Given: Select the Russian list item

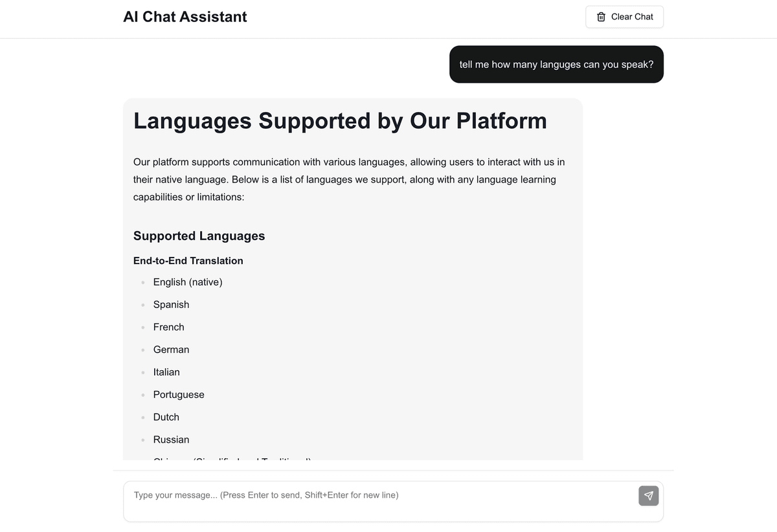Looking at the screenshot, I should pos(171,439).
